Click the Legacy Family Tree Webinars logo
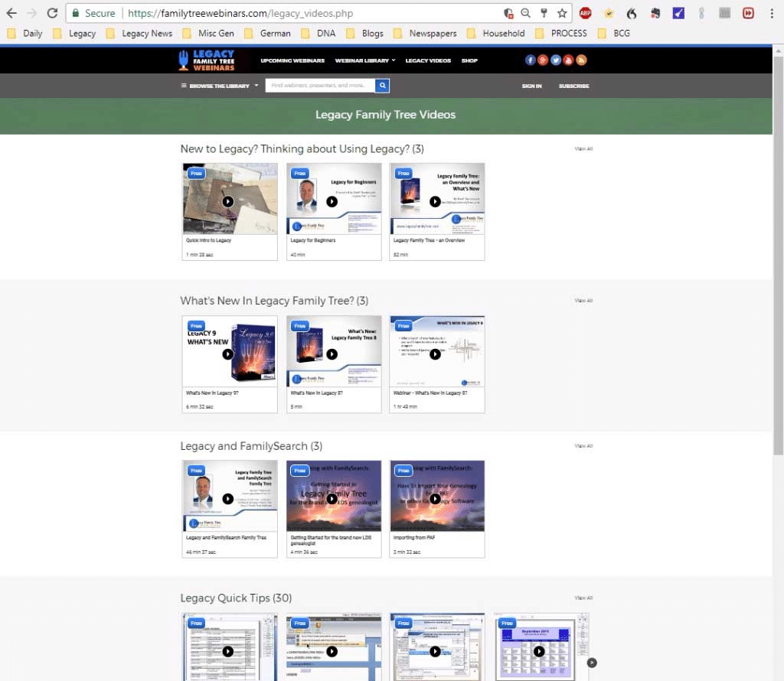This screenshot has height=681, width=784. (207, 60)
